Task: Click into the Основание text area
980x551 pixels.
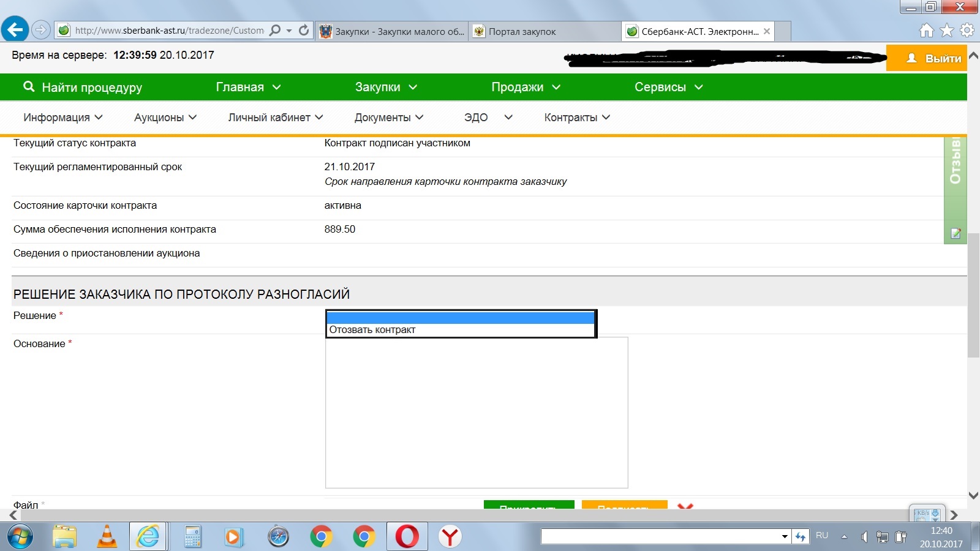Action: click(476, 413)
